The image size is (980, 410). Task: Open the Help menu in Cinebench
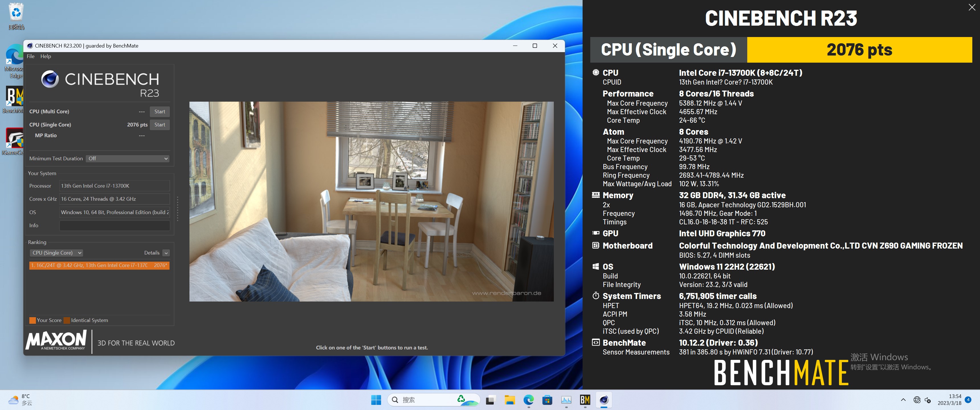point(46,56)
